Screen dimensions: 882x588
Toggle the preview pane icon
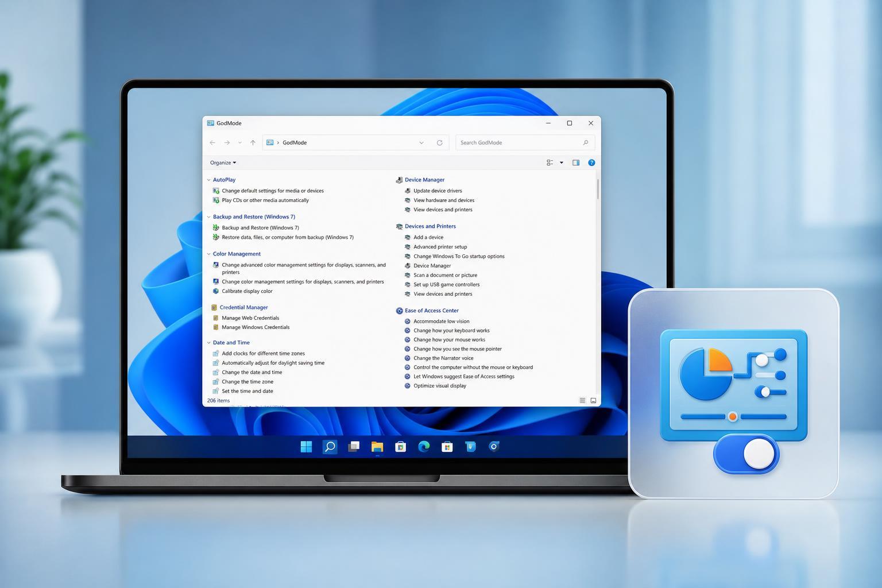coord(576,163)
